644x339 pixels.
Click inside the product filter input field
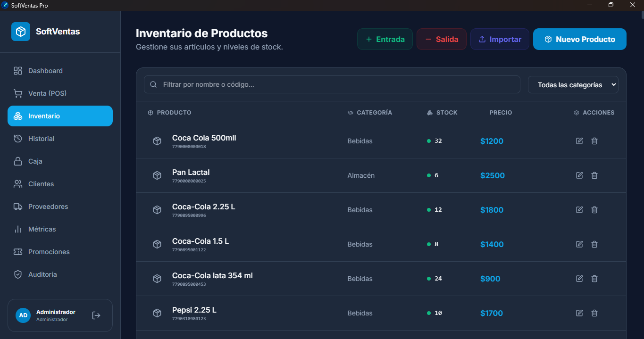pos(330,84)
